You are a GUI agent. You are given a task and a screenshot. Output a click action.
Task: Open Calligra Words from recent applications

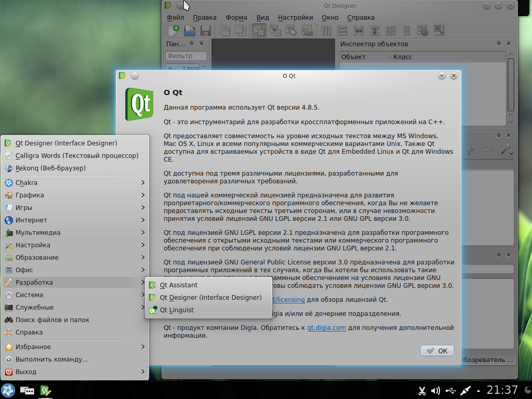75,156
